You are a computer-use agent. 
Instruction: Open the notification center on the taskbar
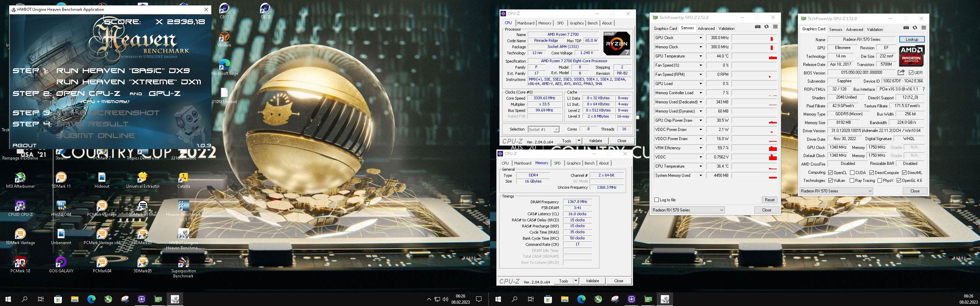pos(478,299)
